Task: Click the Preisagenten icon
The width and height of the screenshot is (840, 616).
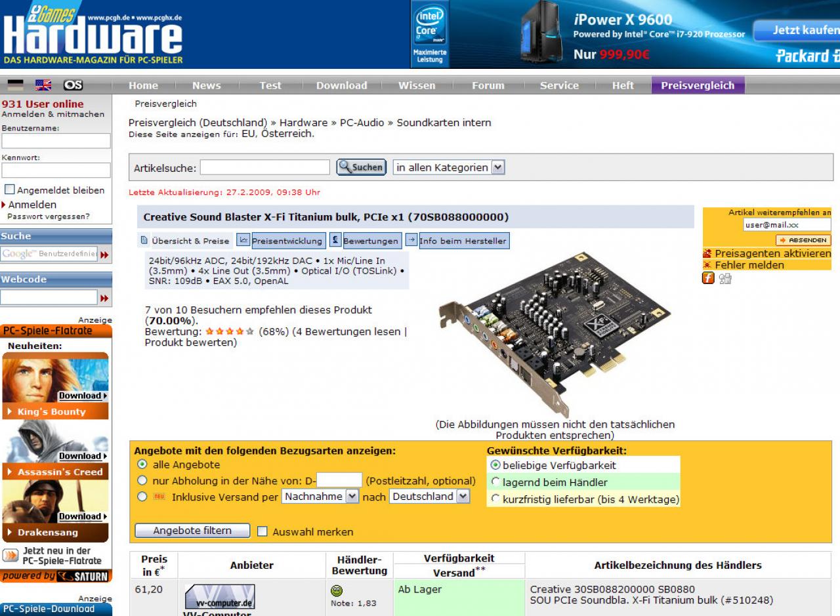Action: click(x=707, y=253)
